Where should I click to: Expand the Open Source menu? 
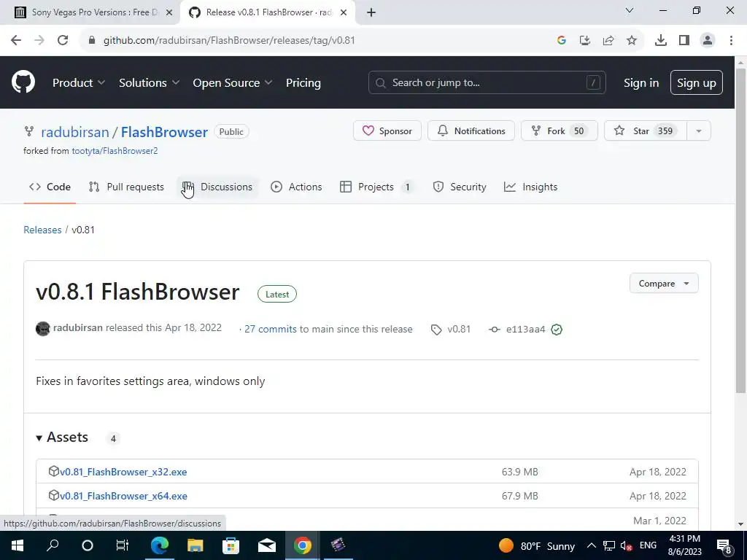point(233,83)
